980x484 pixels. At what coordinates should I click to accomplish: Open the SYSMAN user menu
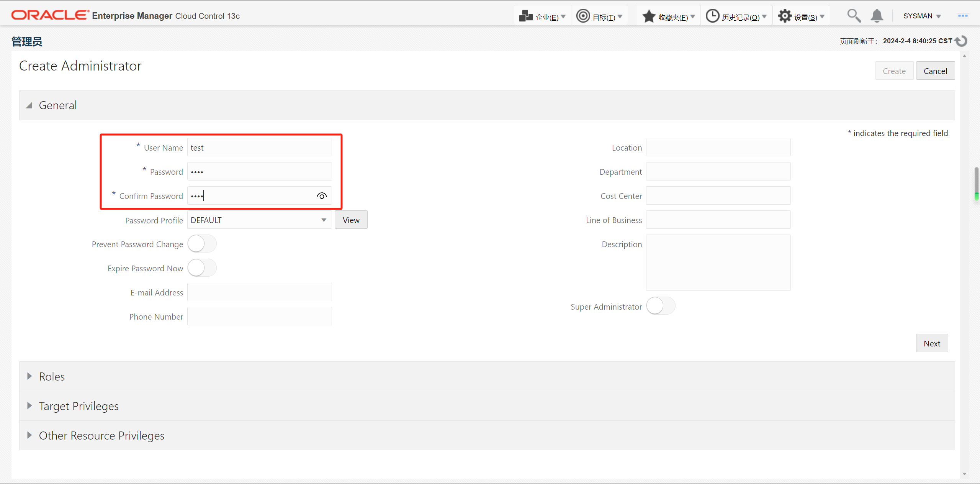tap(921, 16)
